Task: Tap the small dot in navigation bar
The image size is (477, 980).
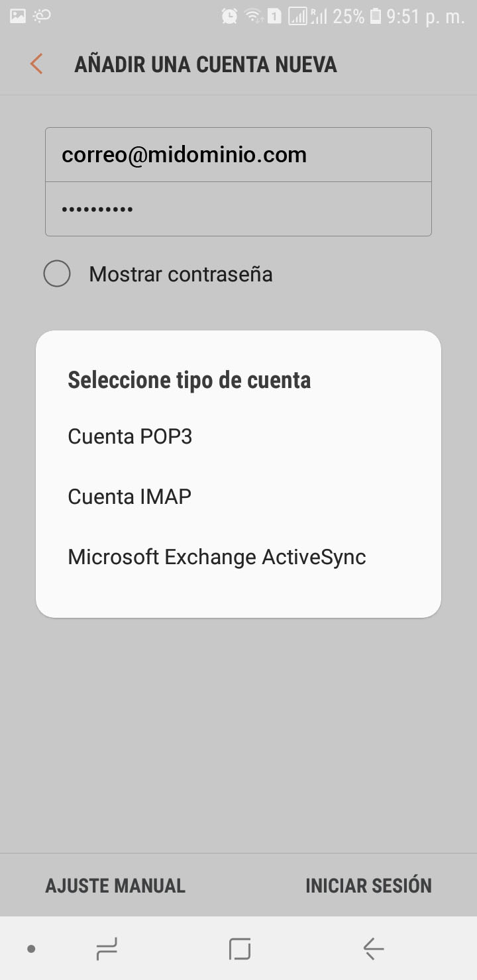Action: point(31,949)
